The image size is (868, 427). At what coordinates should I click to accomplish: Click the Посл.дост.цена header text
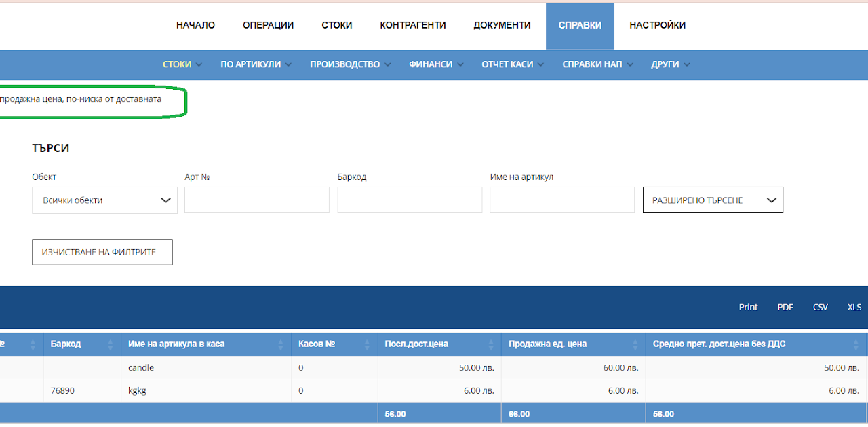416,344
